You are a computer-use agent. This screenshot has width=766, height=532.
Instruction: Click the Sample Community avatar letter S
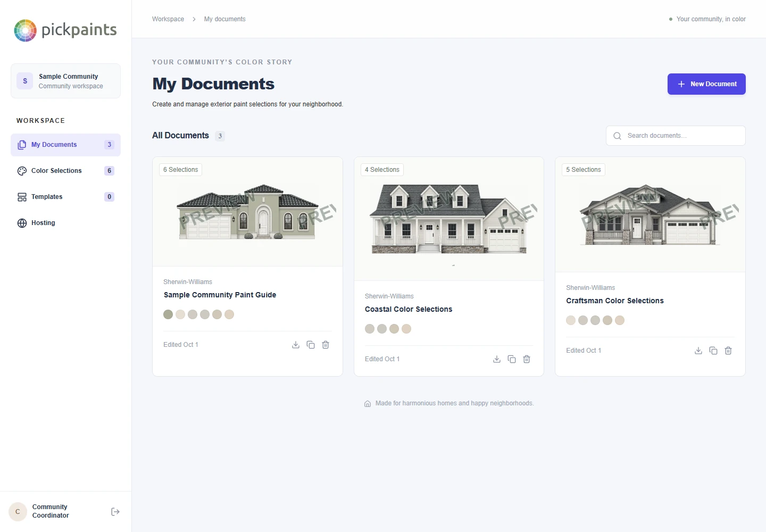25,81
